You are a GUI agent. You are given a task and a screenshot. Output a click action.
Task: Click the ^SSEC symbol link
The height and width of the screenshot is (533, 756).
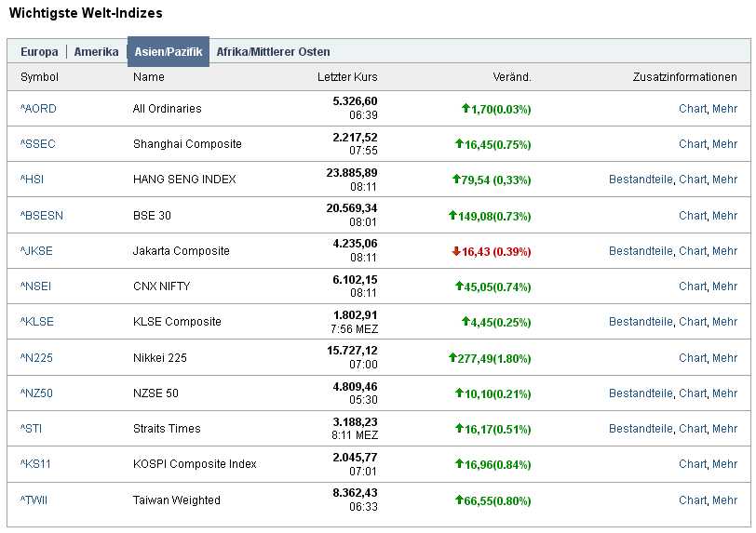pyautogui.click(x=38, y=144)
